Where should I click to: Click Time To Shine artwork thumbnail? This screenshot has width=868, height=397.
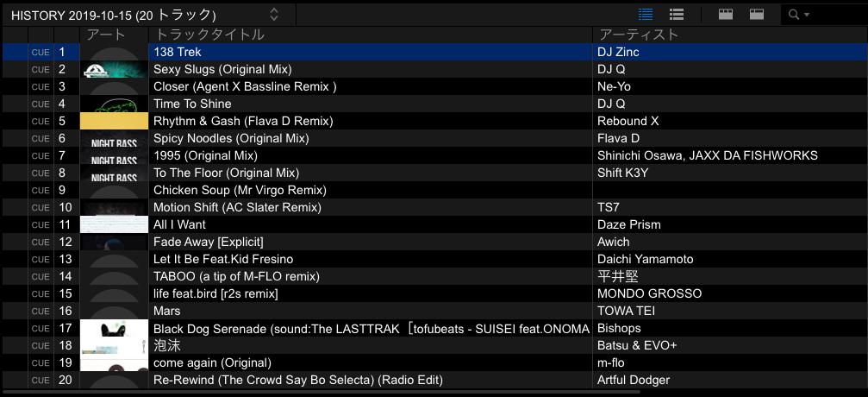114,104
